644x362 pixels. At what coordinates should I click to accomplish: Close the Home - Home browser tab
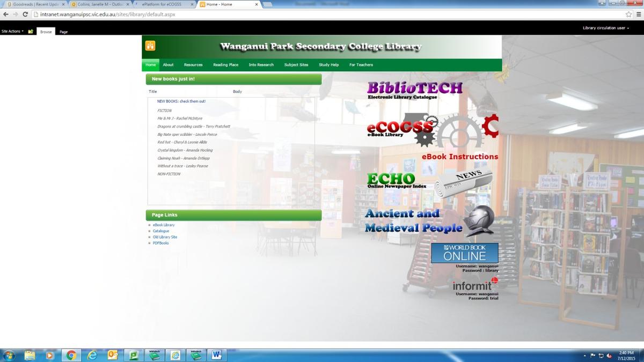pos(255,4)
